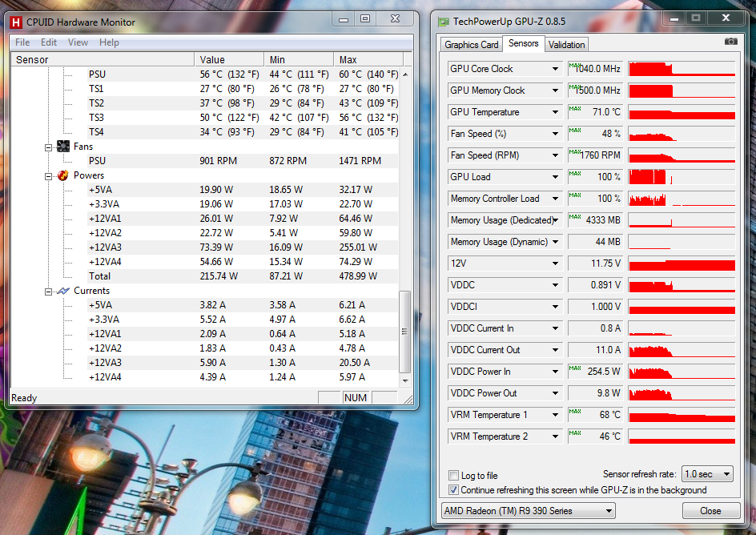756x535 pixels.
Task: Click the CPUID Hardware Monitor title icon
Action: click(16, 22)
